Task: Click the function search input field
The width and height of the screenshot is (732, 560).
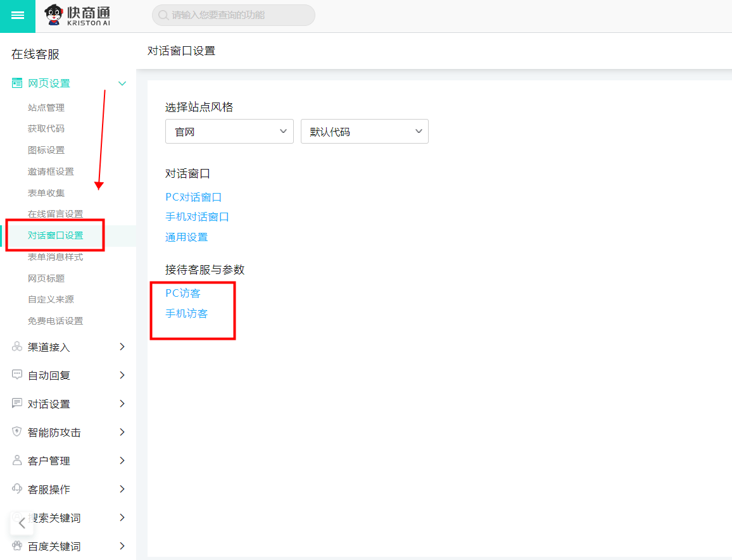Action: click(234, 15)
